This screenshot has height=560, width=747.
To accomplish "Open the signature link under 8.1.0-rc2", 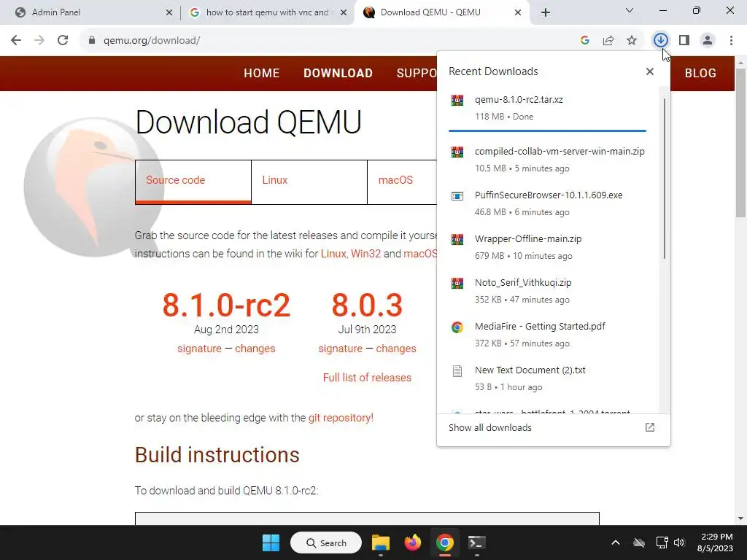I will pyautogui.click(x=199, y=349).
